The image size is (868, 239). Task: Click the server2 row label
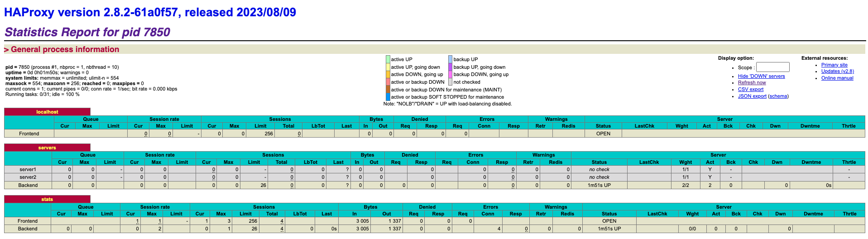(28, 177)
